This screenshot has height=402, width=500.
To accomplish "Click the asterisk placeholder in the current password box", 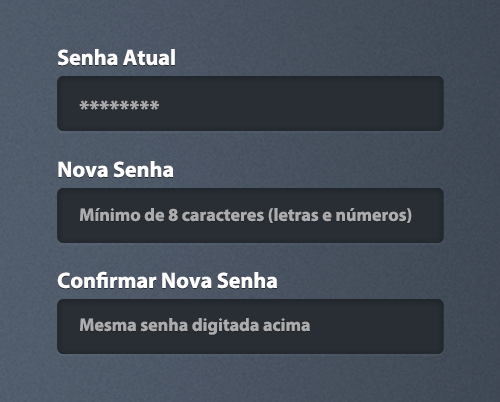I will point(119,106).
